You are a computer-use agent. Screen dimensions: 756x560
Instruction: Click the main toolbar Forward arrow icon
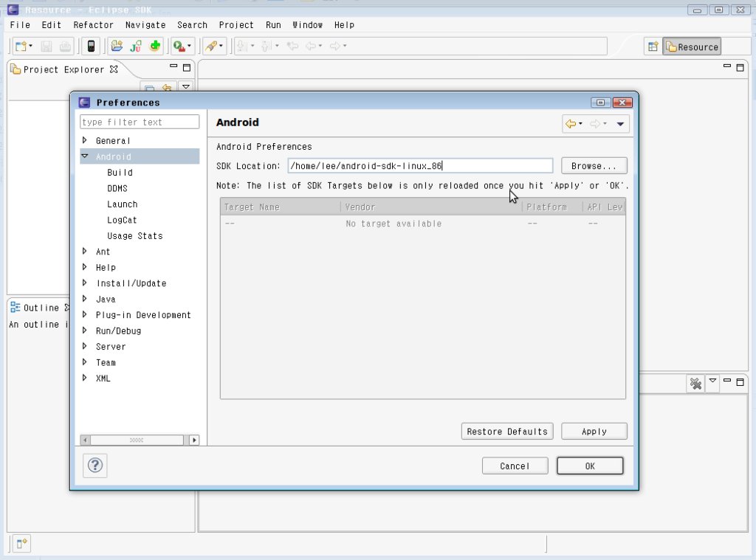click(334, 46)
